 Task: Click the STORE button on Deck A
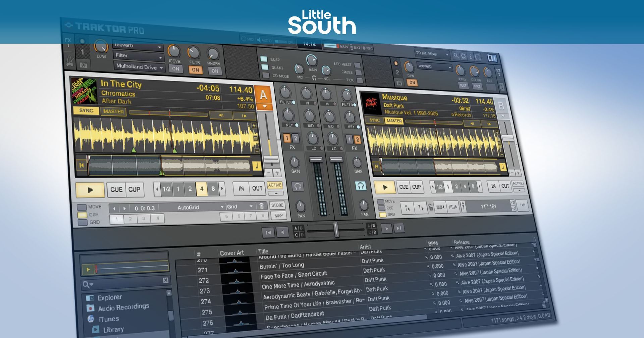(x=277, y=205)
